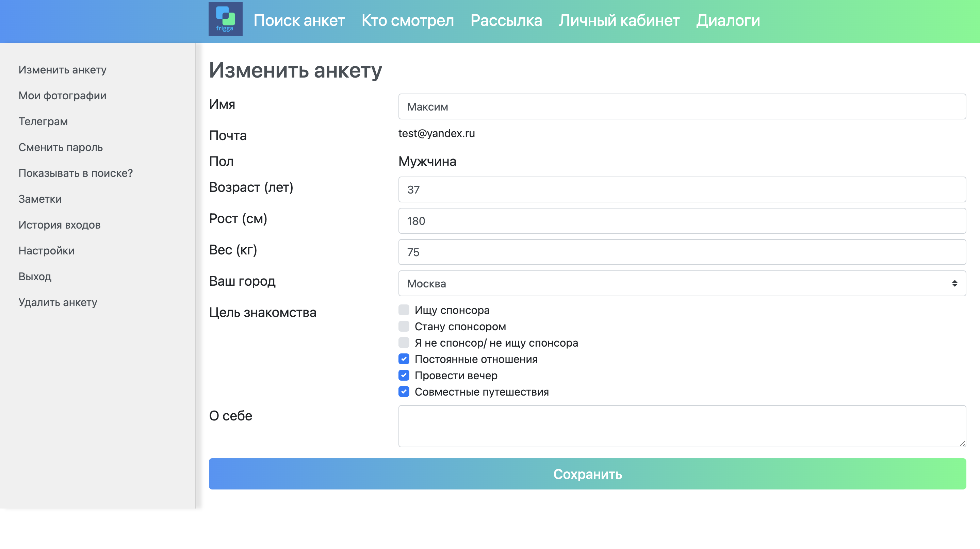The width and height of the screenshot is (980, 549).
Task: Uncheck Совместные путешествия checkbox
Action: pos(404,392)
